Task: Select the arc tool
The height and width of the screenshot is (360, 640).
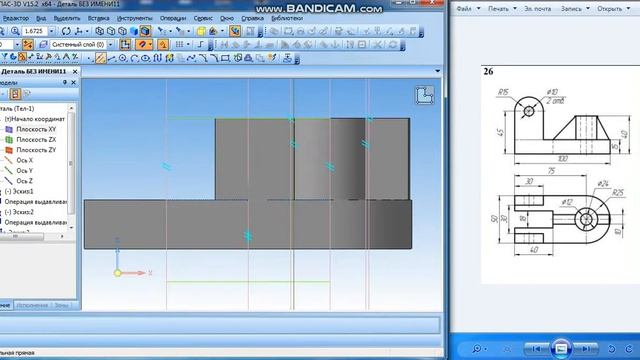Action: pyautogui.click(x=134, y=58)
